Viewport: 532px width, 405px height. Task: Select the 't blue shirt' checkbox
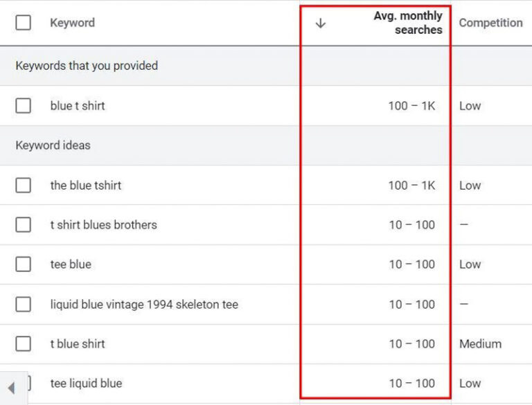tap(24, 344)
